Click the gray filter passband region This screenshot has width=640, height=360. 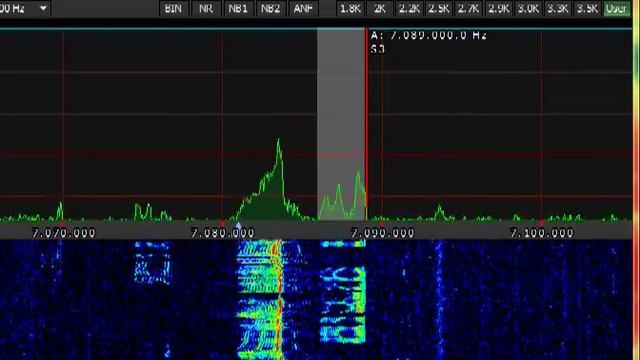[x=341, y=124]
